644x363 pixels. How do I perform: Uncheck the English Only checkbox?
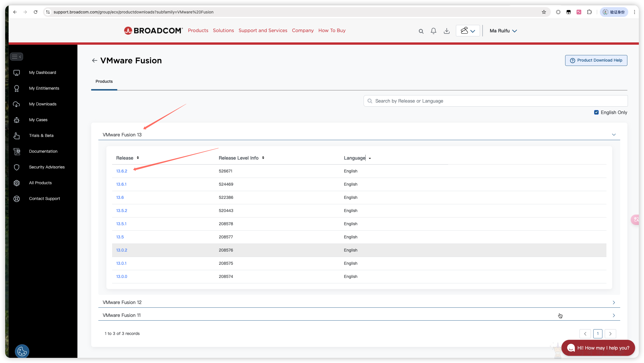point(596,112)
